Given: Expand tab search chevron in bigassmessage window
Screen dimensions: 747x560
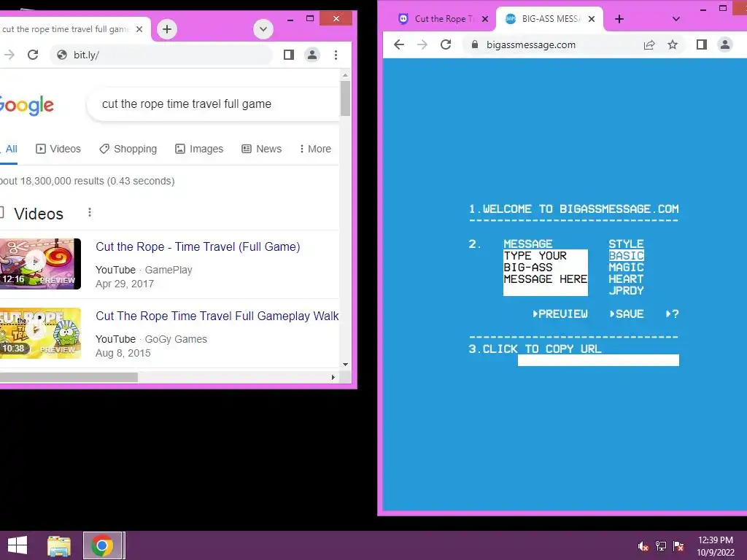Looking at the screenshot, I should tap(676, 19).
